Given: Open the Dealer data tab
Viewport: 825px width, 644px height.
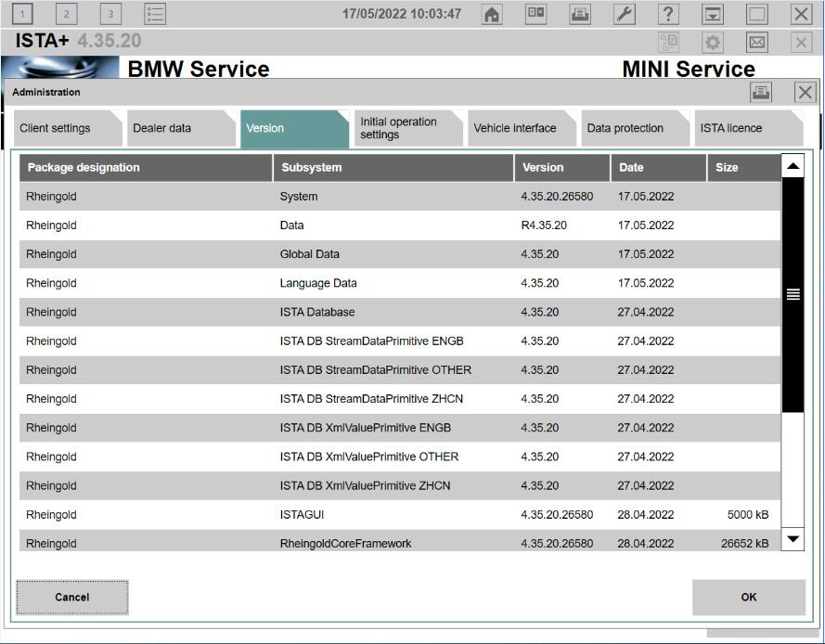Looking at the screenshot, I should point(181,128).
